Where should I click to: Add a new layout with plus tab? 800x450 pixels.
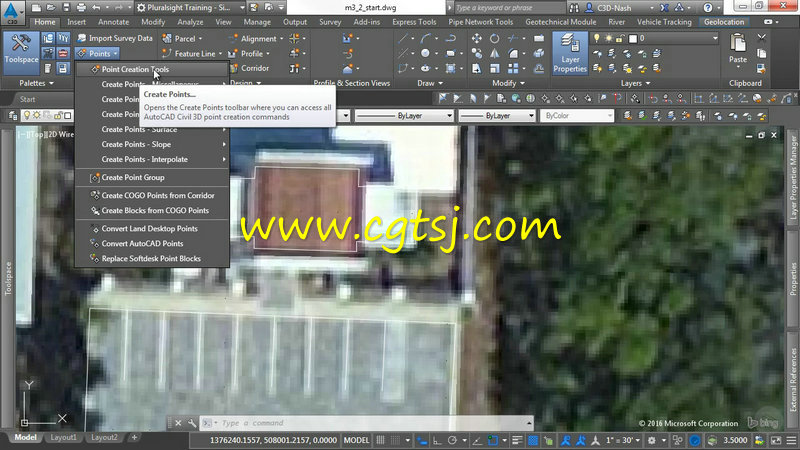click(134, 437)
